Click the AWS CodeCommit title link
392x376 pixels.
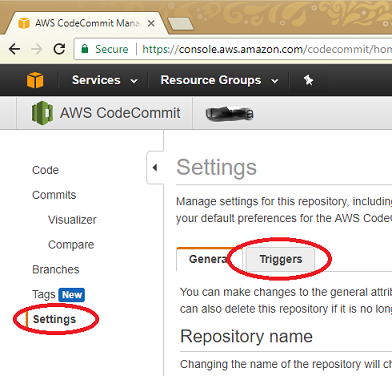[x=120, y=113]
